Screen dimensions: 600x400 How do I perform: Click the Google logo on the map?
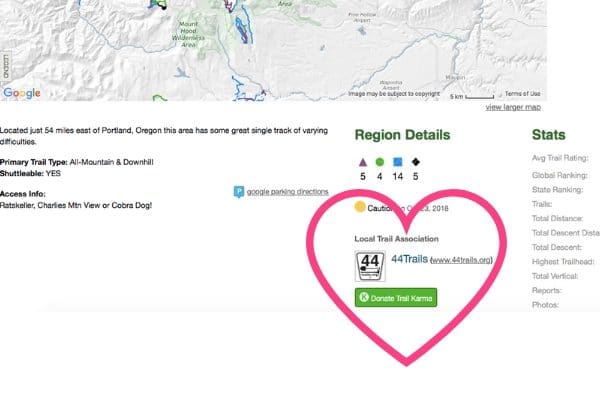tap(20, 93)
